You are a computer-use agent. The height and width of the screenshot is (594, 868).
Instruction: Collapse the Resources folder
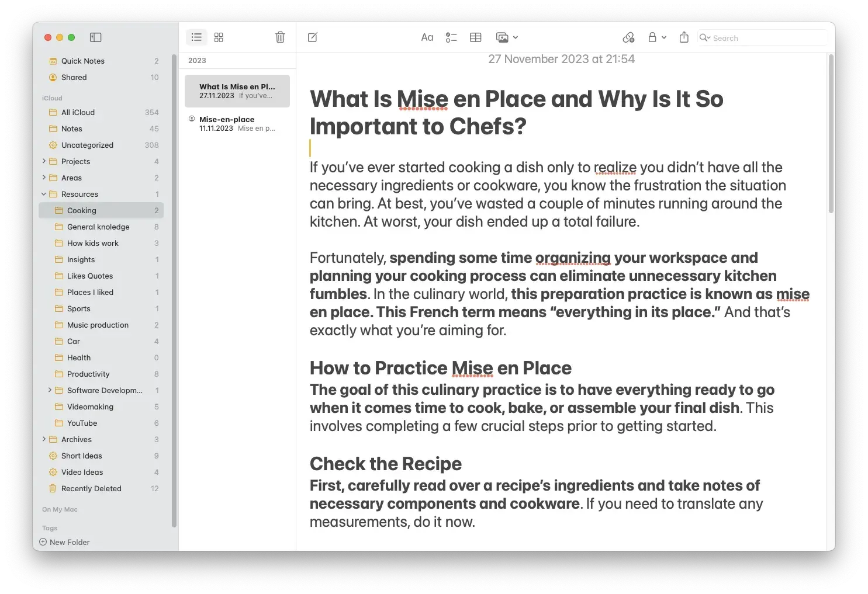(43, 194)
